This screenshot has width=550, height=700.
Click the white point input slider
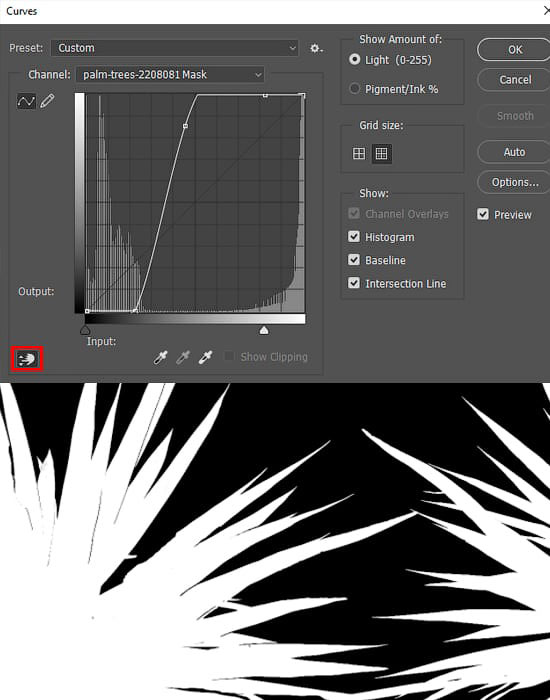(x=264, y=330)
